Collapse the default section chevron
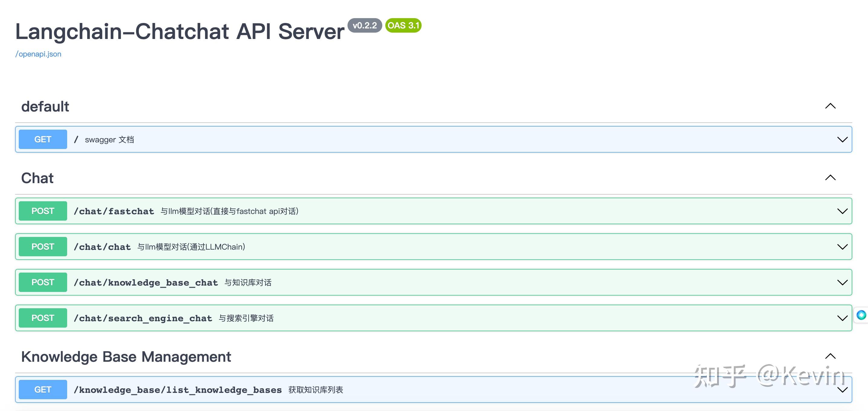868x411 pixels. (x=830, y=106)
